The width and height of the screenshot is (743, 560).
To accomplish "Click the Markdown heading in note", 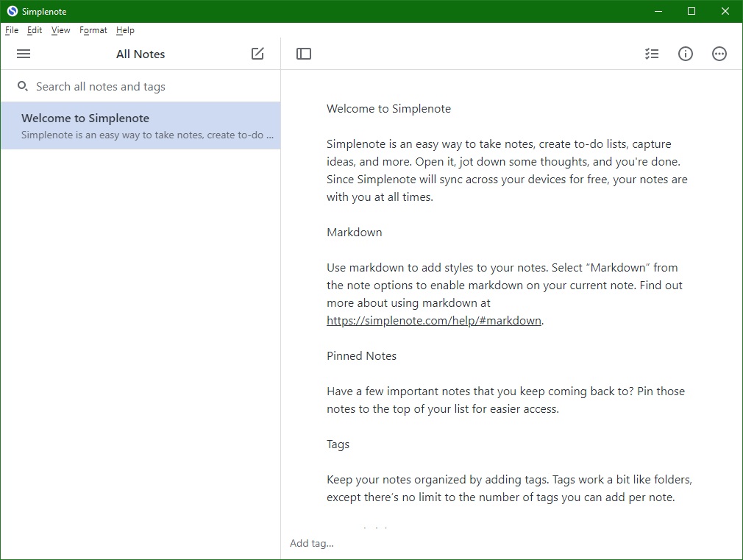I will (355, 233).
